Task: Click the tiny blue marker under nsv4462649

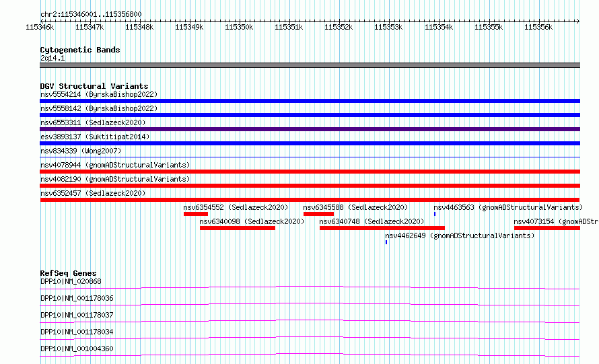Action: [x=386, y=242]
